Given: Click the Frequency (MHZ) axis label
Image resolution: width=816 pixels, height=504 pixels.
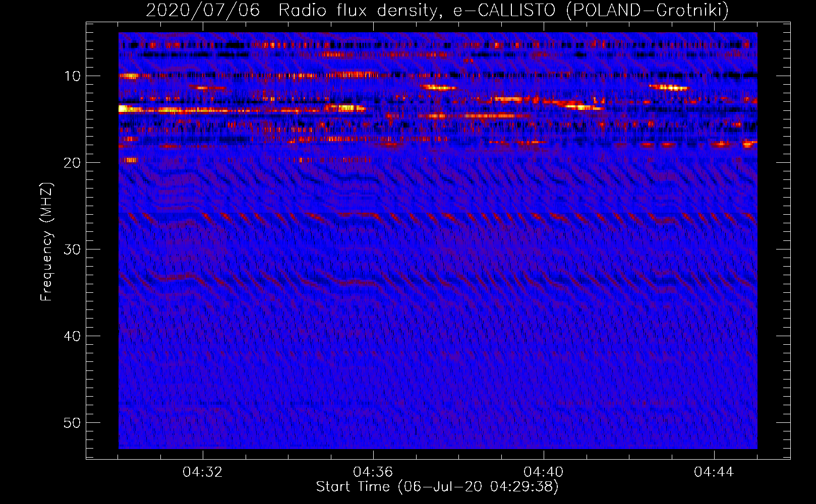Looking at the screenshot, I should coord(46,242).
